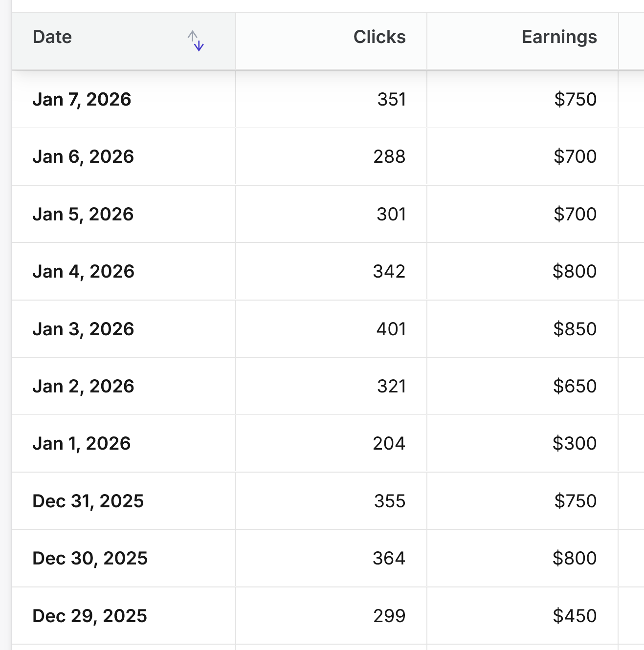Viewport: 644px width, 650px height.
Task: Select the Jan 7, 2026 row date
Action: click(x=82, y=100)
